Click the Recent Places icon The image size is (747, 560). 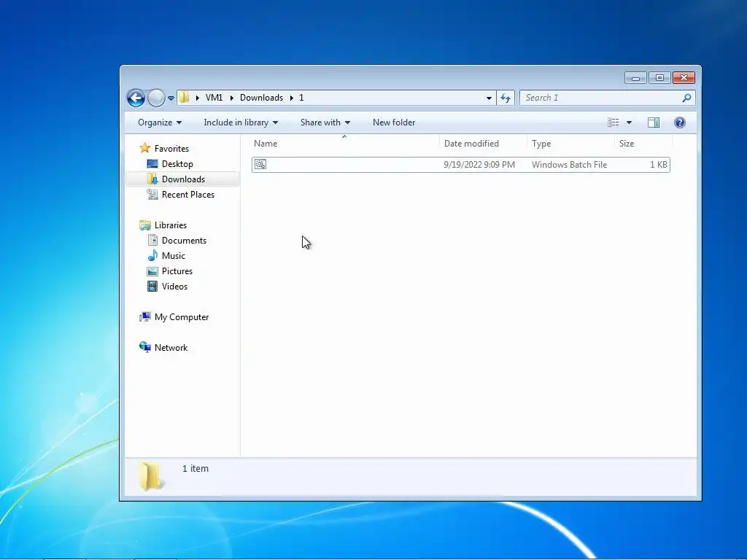[152, 194]
